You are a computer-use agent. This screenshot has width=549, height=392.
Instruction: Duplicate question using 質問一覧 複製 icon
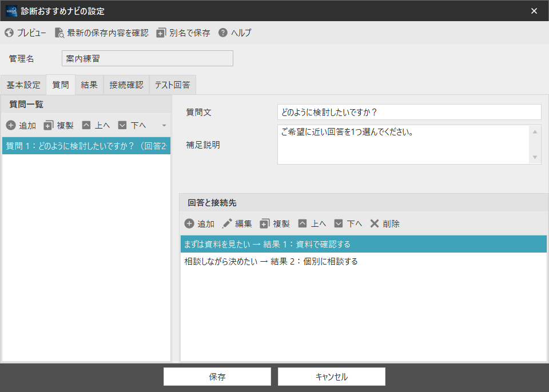(48, 125)
